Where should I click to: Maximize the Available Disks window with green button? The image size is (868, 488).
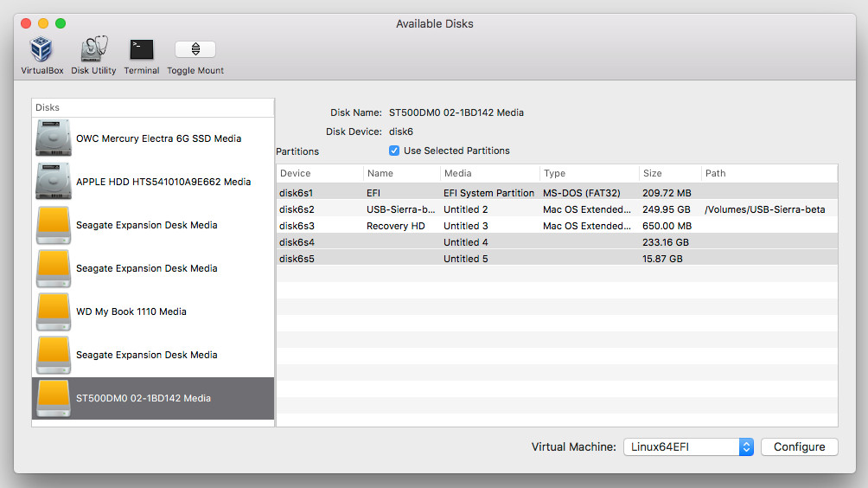coord(61,23)
